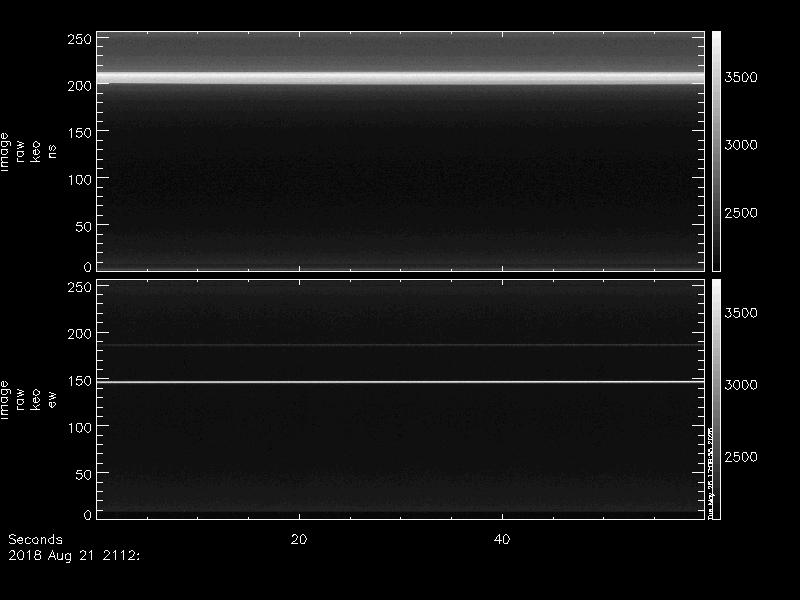Click the '2018 Aug 21 2112:' date text
This screenshot has width=800, height=600.
(x=74, y=556)
